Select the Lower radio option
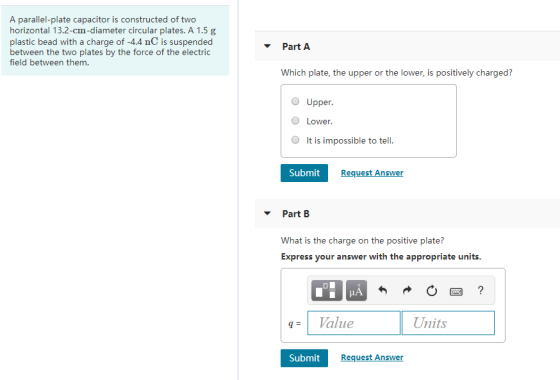The width and height of the screenshot is (560, 380). click(x=295, y=121)
